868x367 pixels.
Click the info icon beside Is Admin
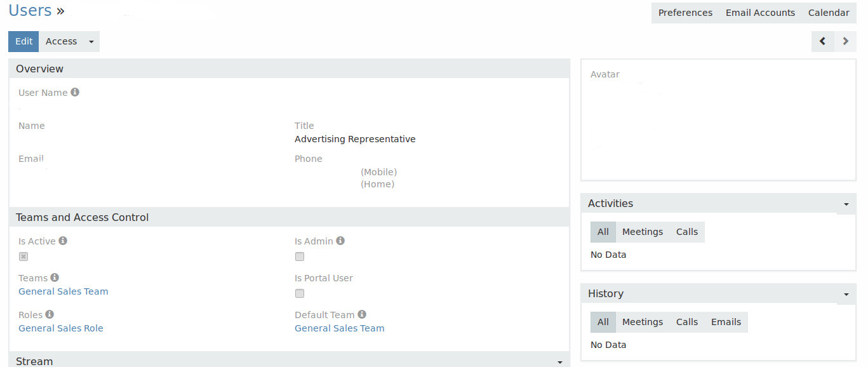[x=340, y=241]
